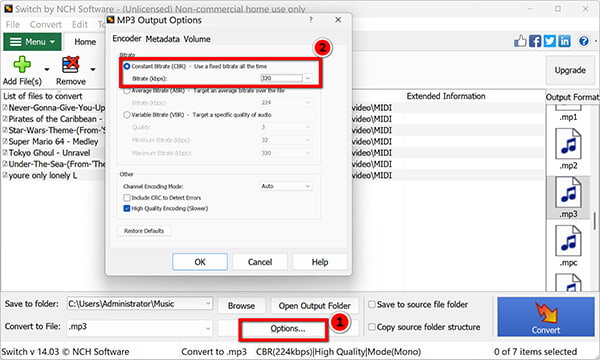The width and height of the screenshot is (600, 360).
Task: Toggle Include CRC to Detect Errors checkbox
Action: (127, 198)
